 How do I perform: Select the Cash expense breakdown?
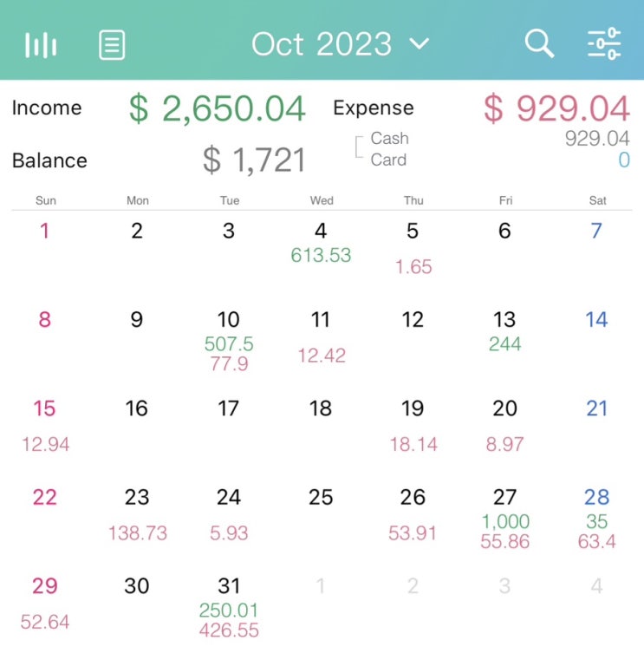coord(389,139)
